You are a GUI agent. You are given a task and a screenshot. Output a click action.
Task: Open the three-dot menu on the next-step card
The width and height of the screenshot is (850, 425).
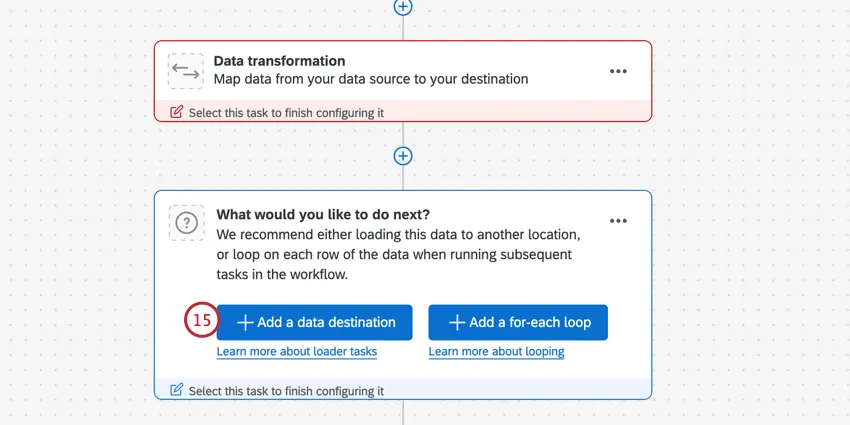618,221
